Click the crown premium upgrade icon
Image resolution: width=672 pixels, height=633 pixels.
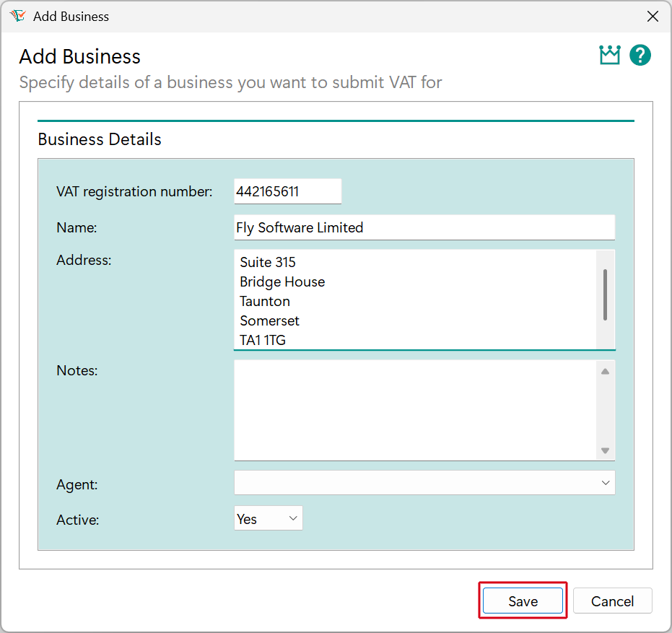(609, 55)
